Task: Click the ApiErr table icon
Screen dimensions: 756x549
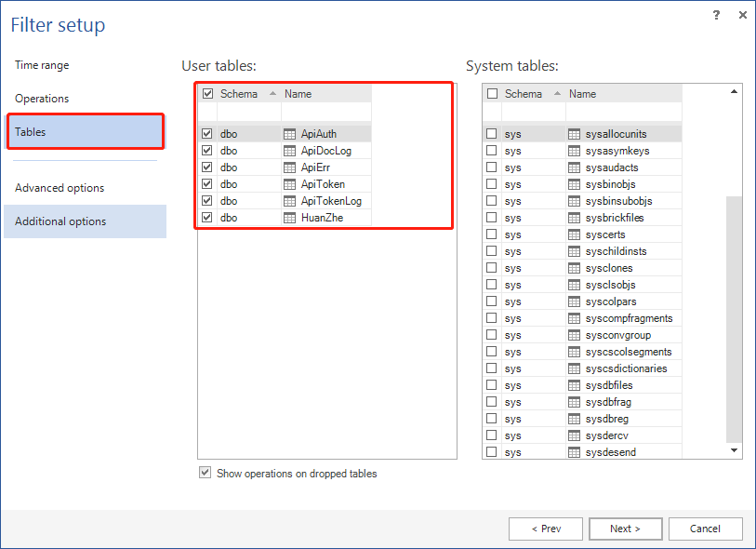Action: (289, 167)
